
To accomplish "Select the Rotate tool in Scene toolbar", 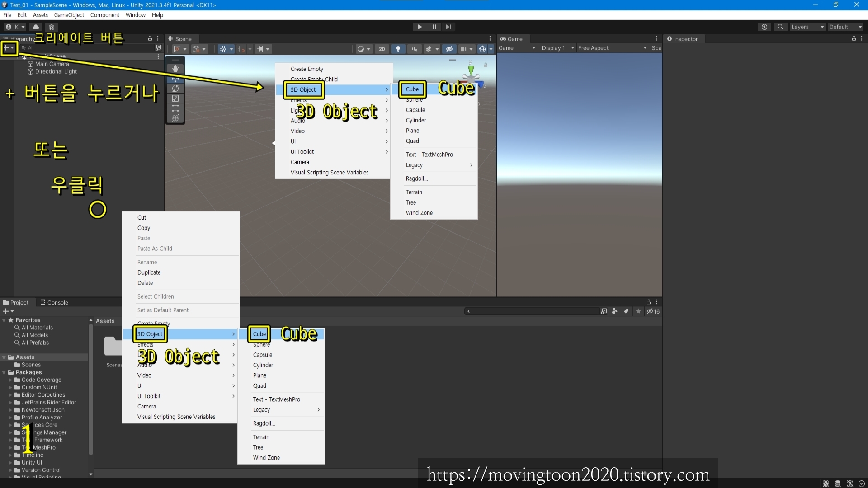I will 175,89.
